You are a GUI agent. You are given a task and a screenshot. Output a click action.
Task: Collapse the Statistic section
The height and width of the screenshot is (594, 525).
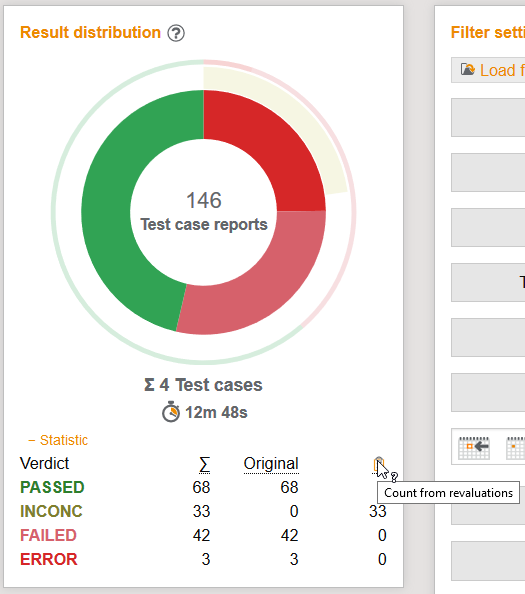[x=58, y=440]
